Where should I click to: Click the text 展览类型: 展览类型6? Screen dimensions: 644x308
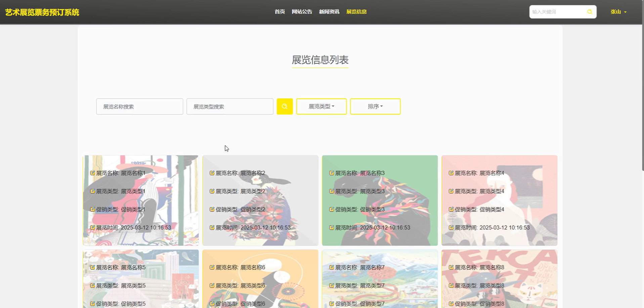click(241, 285)
